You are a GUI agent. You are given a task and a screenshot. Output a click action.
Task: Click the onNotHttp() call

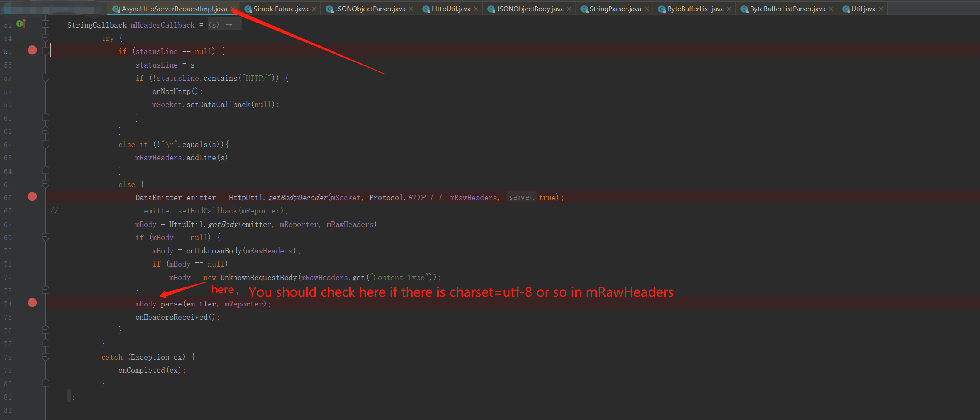pyautogui.click(x=175, y=91)
